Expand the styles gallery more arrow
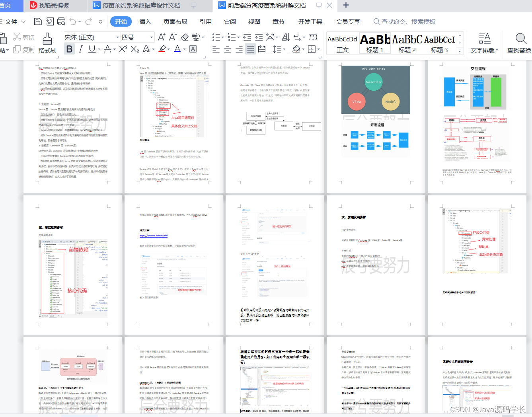 [x=460, y=51]
